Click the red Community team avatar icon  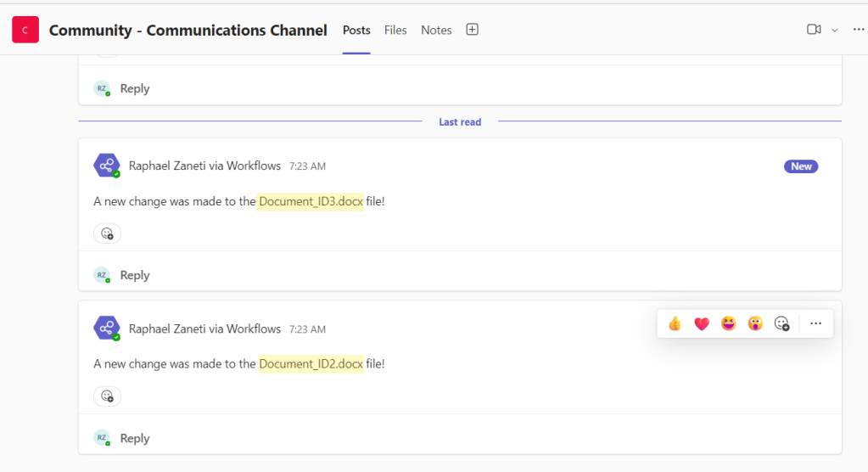pos(25,30)
